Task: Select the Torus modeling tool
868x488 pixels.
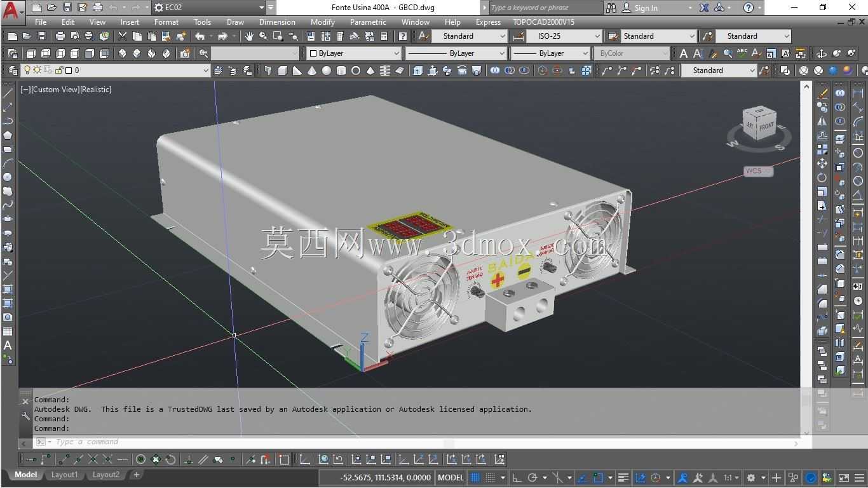Action: click(x=356, y=71)
